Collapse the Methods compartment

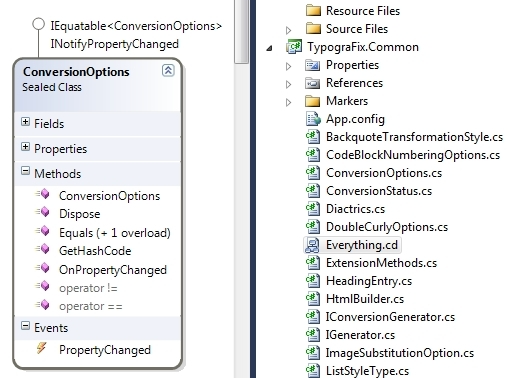[x=25, y=171]
